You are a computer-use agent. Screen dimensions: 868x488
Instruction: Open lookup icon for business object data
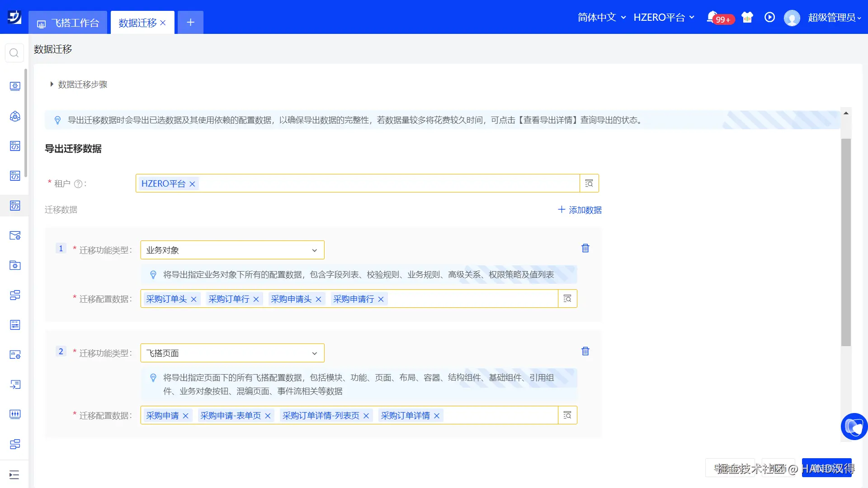(x=567, y=299)
